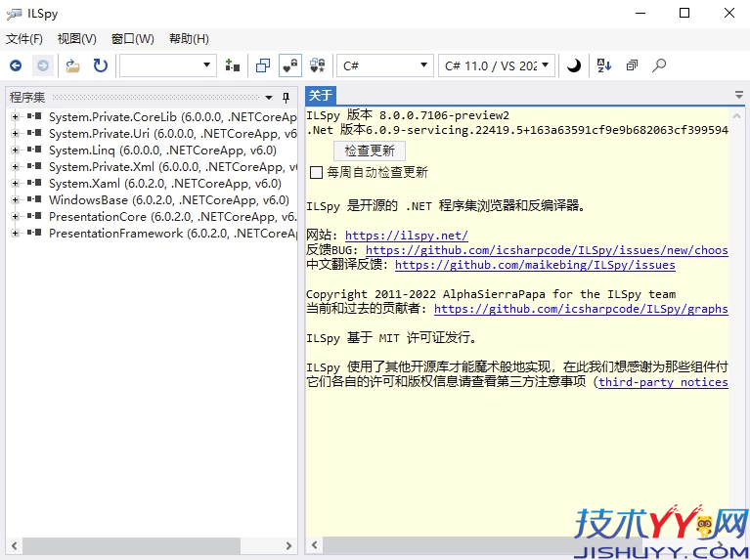The height and width of the screenshot is (560, 750).
Task: Toggle show private and internal members icon
Action: pos(290,65)
